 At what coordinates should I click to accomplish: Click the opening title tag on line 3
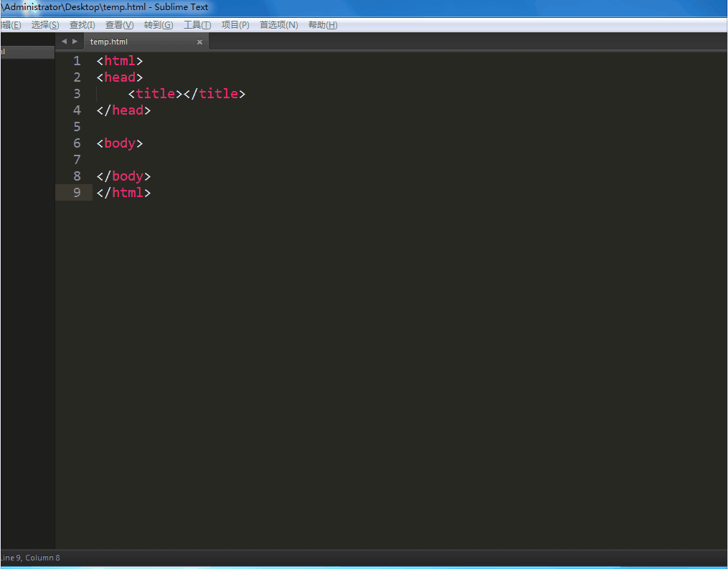(x=155, y=94)
